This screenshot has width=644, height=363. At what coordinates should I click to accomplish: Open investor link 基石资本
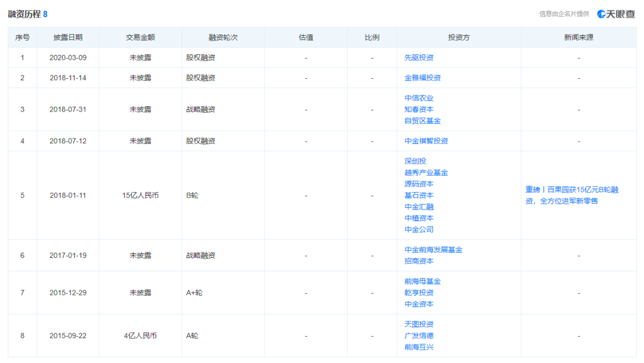[419, 195]
